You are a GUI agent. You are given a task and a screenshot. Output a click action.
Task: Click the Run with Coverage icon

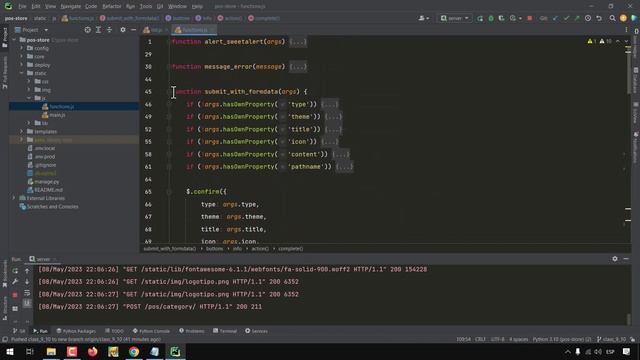click(x=502, y=18)
